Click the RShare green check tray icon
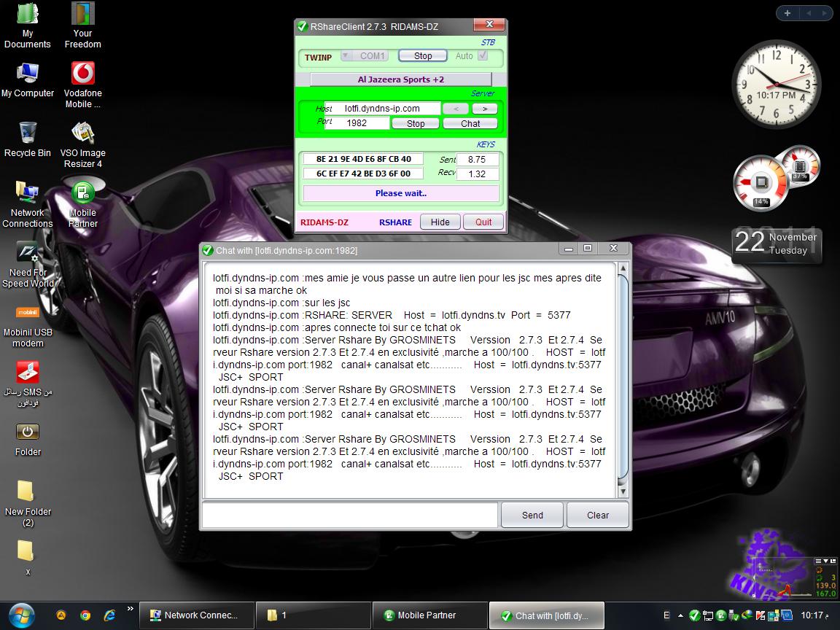The image size is (840, 630). click(x=694, y=615)
